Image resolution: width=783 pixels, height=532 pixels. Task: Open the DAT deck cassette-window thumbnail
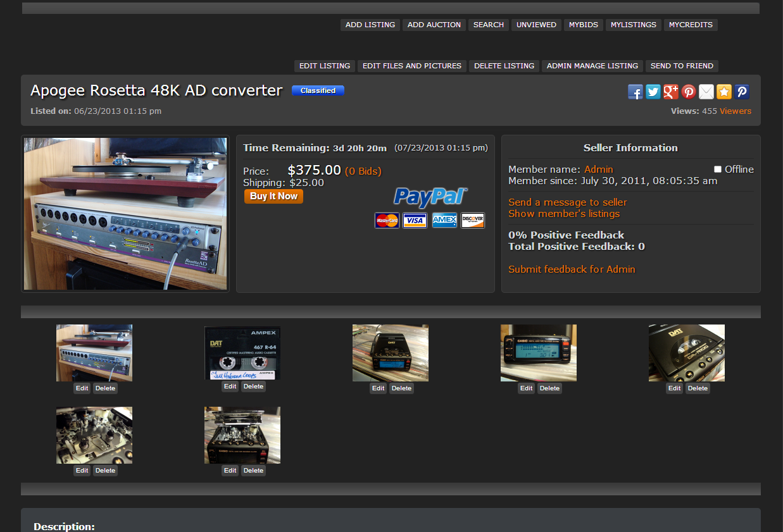tap(687, 353)
